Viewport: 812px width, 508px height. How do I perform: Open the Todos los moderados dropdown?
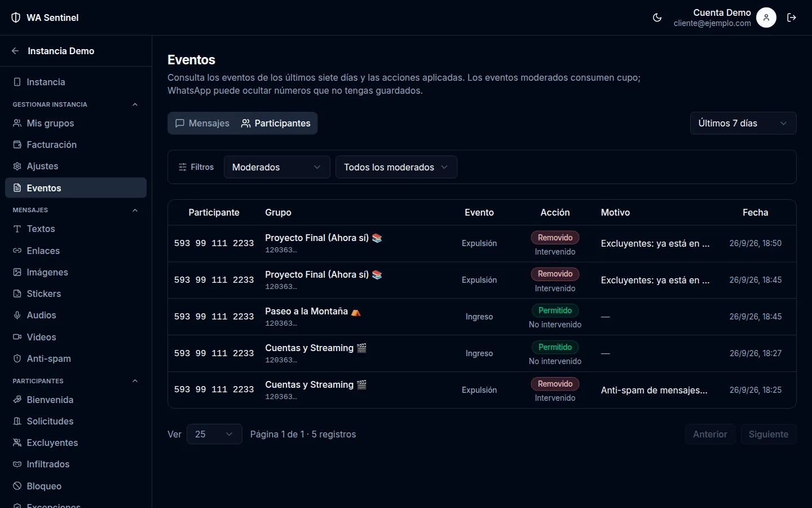pos(396,167)
